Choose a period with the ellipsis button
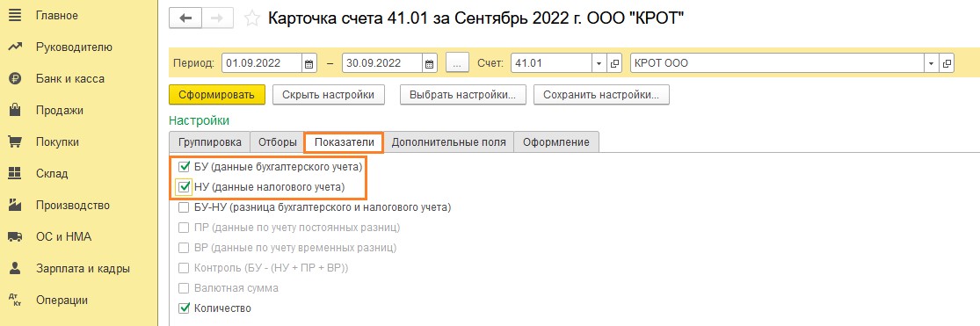This screenshot has height=326, width=980. click(x=458, y=63)
